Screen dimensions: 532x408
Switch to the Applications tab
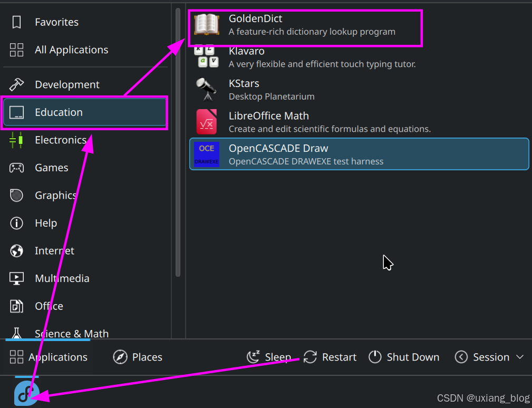click(x=48, y=357)
